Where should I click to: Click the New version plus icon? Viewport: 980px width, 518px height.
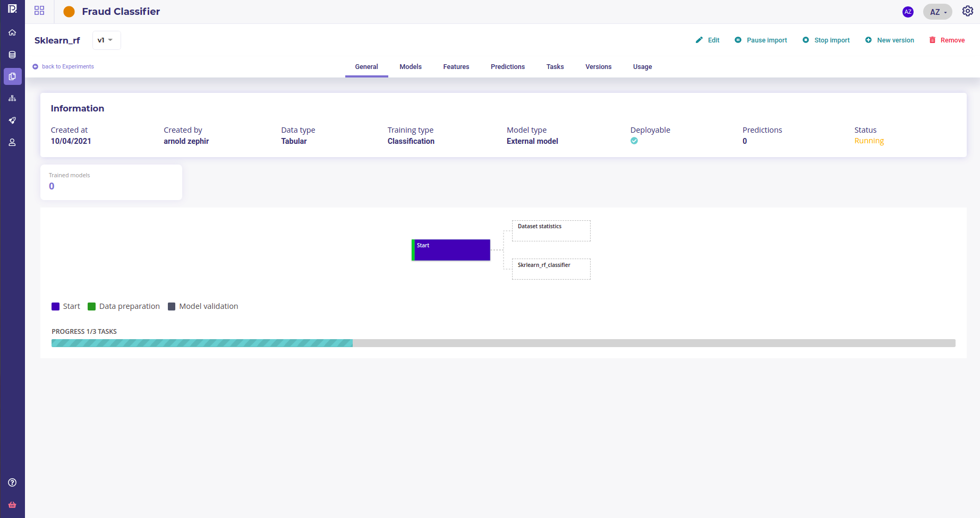click(x=868, y=40)
